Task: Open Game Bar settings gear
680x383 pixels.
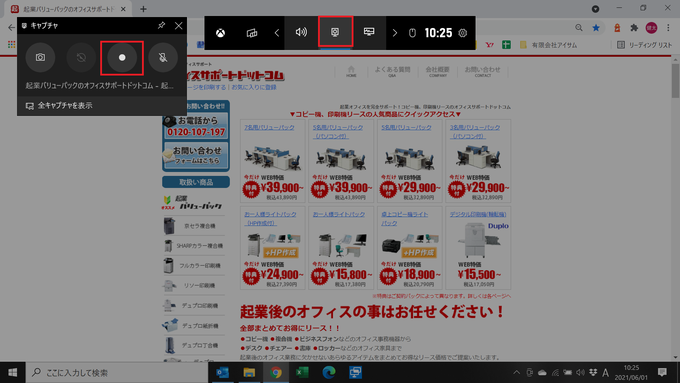Action: [x=463, y=33]
